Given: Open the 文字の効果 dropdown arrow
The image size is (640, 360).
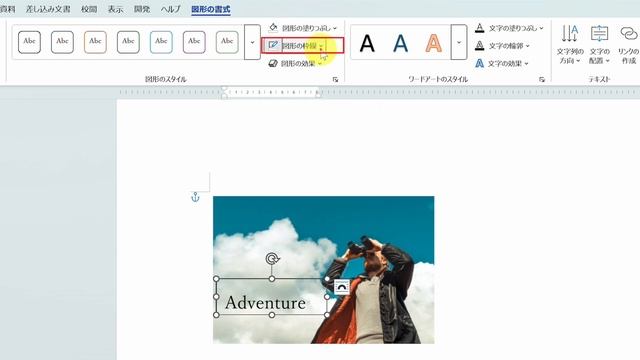Looking at the screenshot, I should (x=527, y=64).
